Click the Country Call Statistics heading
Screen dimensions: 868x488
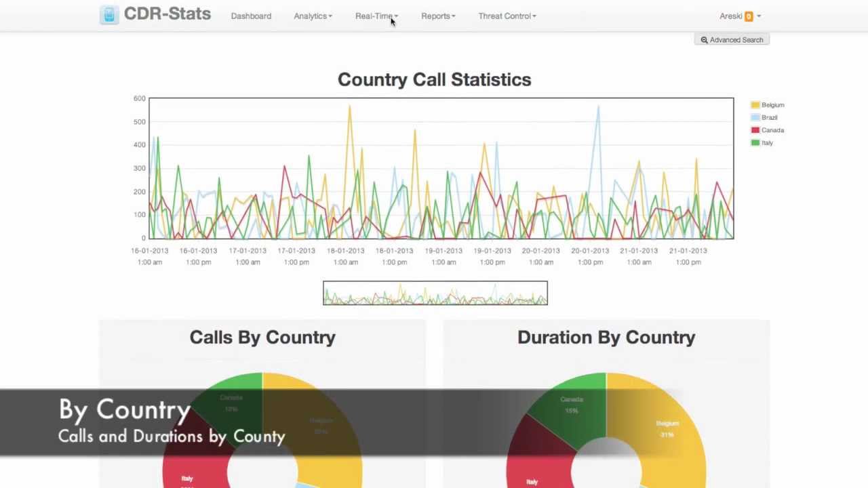(435, 79)
